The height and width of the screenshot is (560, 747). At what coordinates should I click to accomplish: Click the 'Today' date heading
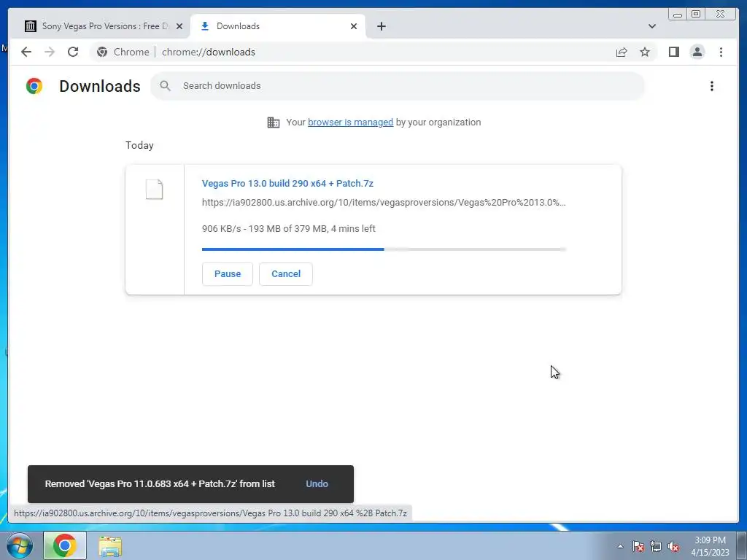139,145
